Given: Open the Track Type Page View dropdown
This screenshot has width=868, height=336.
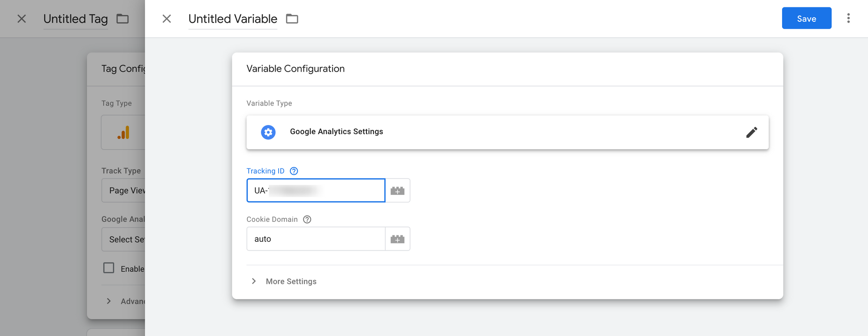Looking at the screenshot, I should point(124,191).
